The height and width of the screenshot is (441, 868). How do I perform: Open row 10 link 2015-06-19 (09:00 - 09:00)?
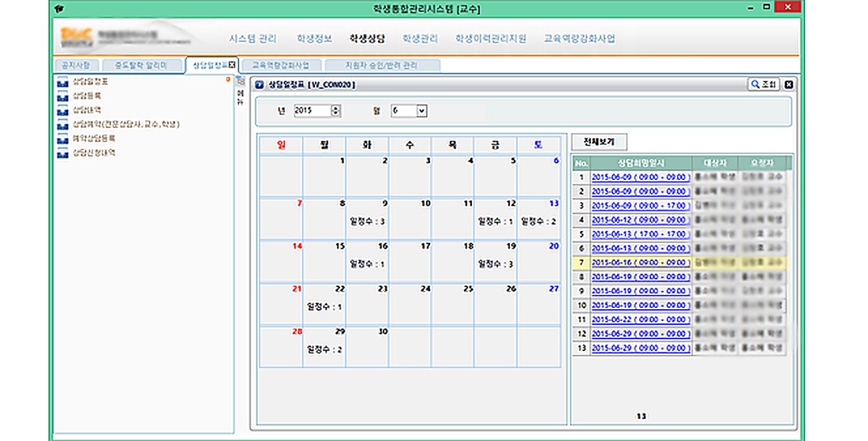(641, 305)
